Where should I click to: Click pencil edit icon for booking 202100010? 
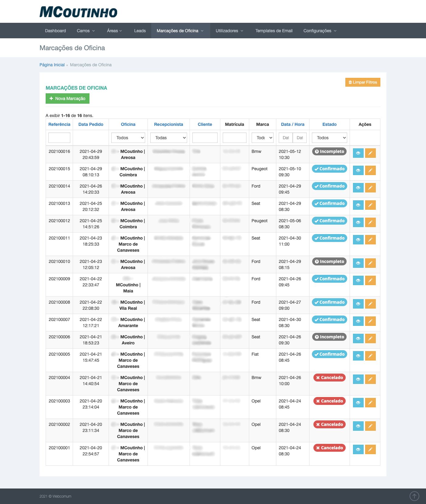[370, 263]
